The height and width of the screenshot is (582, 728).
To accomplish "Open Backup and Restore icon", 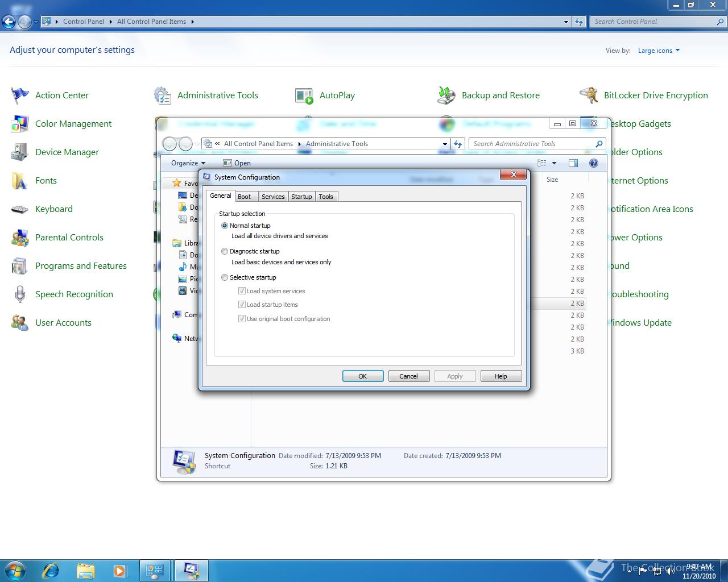I will 446,95.
